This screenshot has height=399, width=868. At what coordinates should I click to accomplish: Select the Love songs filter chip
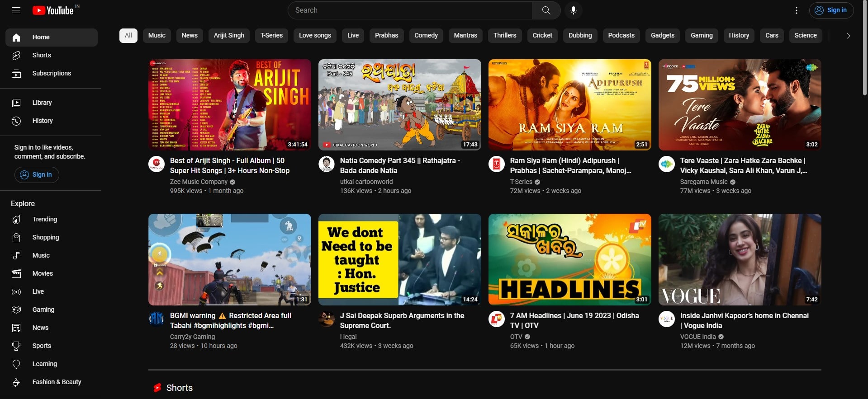(315, 35)
